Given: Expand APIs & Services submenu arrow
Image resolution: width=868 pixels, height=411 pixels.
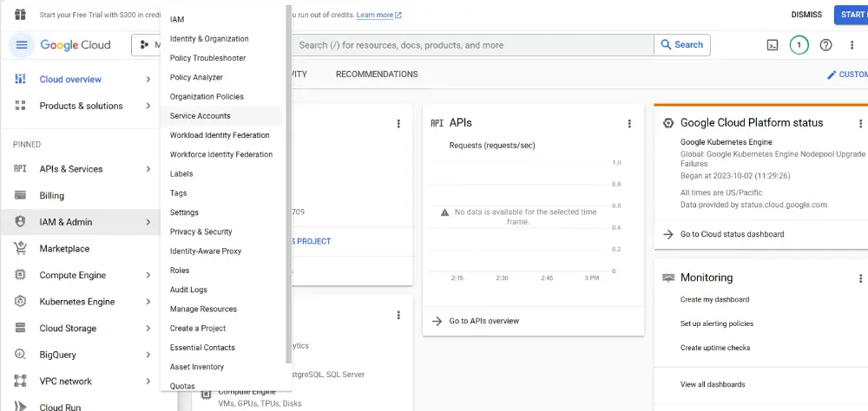Looking at the screenshot, I should pos(148,169).
